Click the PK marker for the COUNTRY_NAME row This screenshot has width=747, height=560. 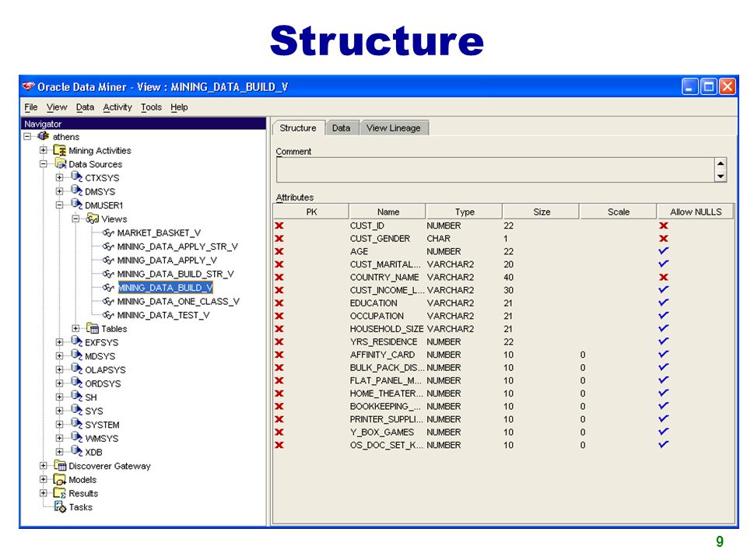[x=279, y=277]
